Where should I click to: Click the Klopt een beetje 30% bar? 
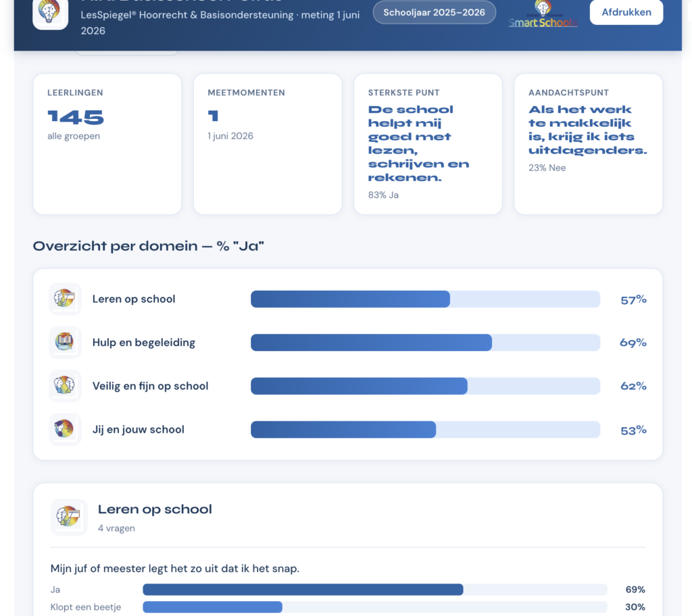point(375,607)
